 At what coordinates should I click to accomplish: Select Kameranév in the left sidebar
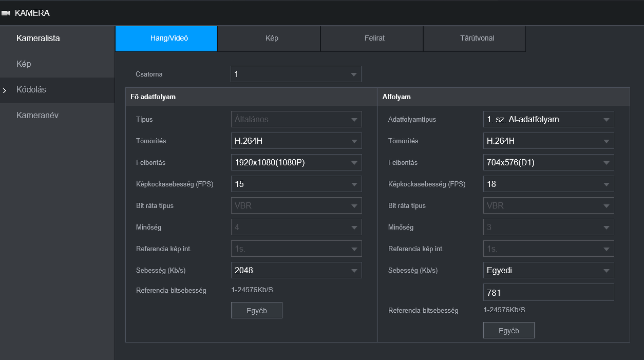[x=37, y=116]
